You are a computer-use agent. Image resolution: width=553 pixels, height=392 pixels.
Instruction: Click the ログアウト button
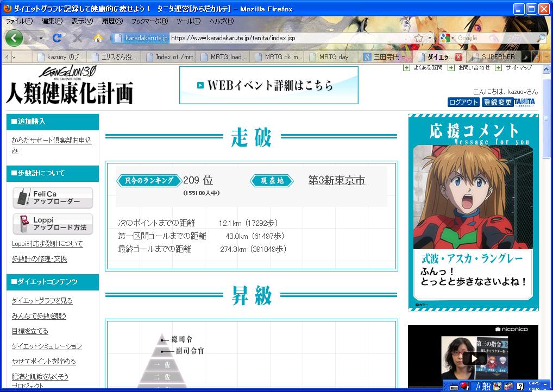463,102
